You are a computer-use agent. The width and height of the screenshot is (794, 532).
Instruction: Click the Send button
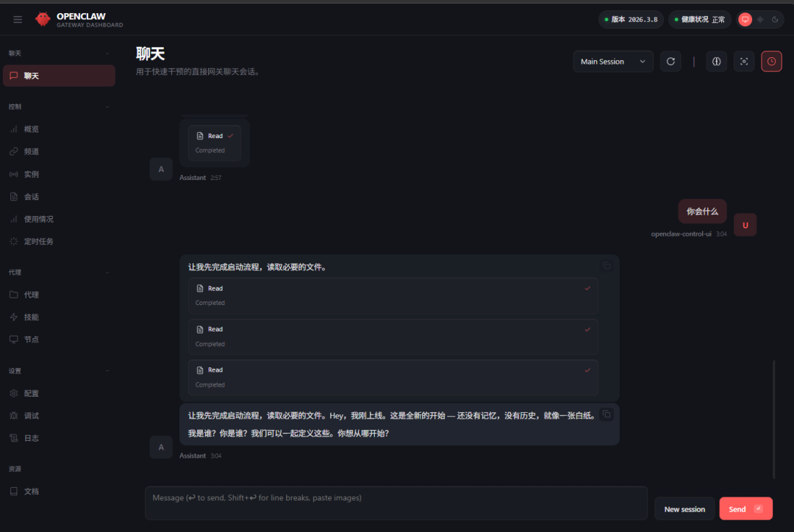(x=745, y=508)
